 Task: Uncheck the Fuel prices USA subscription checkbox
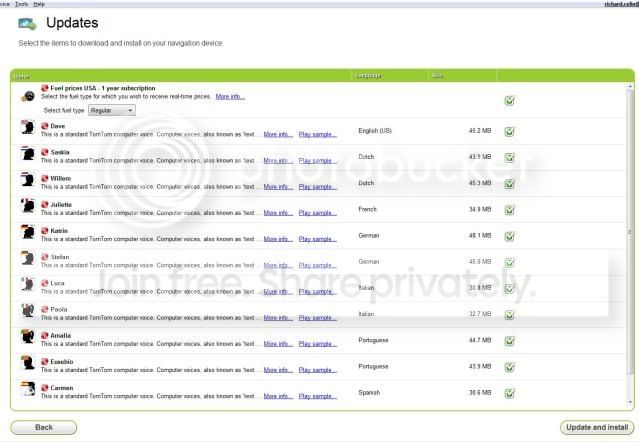[x=509, y=100]
